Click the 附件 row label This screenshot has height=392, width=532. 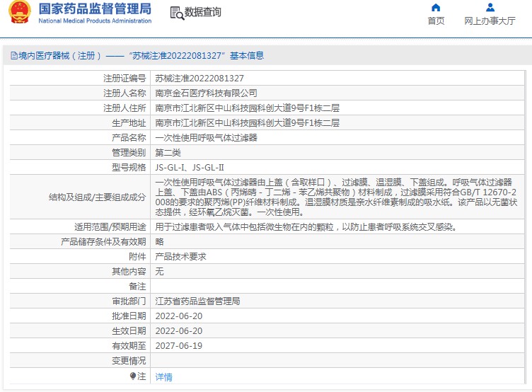[x=137, y=257]
